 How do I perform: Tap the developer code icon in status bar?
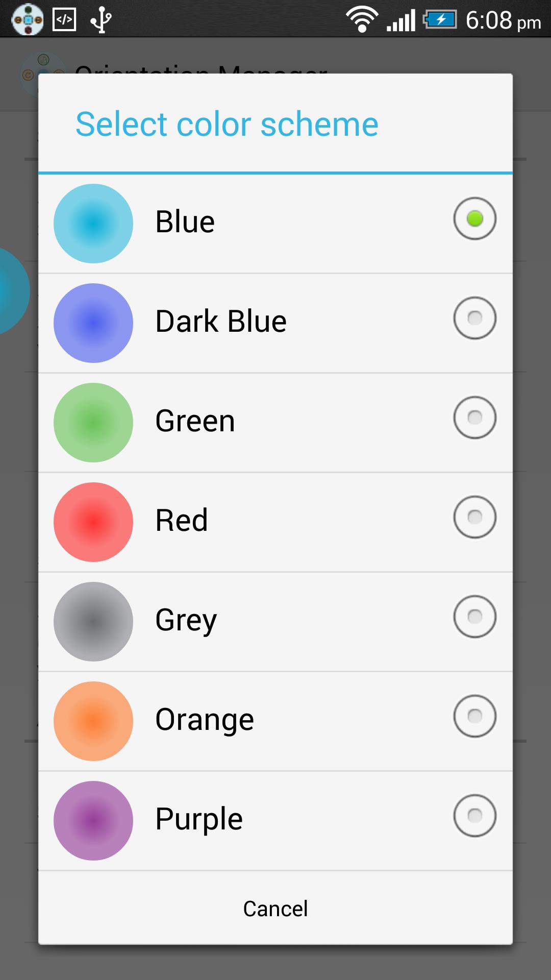coord(64,19)
